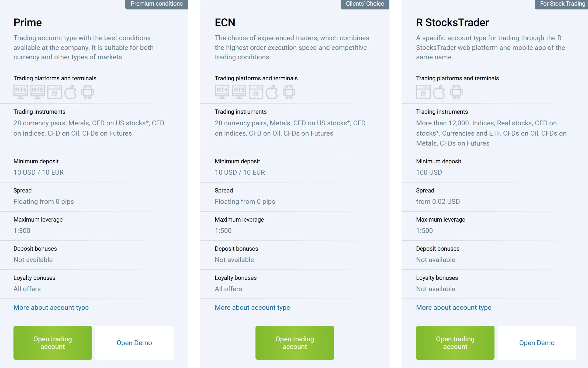Screen dimensions: 588x368
Task: Click 'Floating from 0 pips' under ECN
Action: coord(245,201)
